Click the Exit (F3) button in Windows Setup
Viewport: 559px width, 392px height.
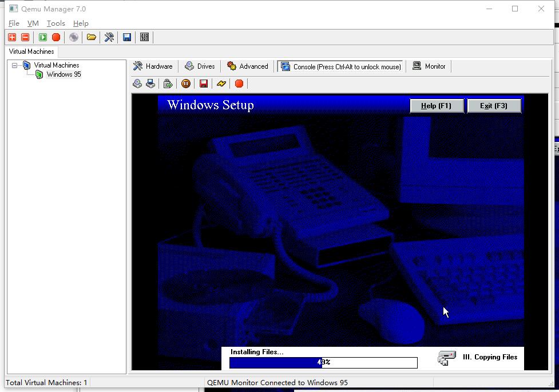(494, 106)
